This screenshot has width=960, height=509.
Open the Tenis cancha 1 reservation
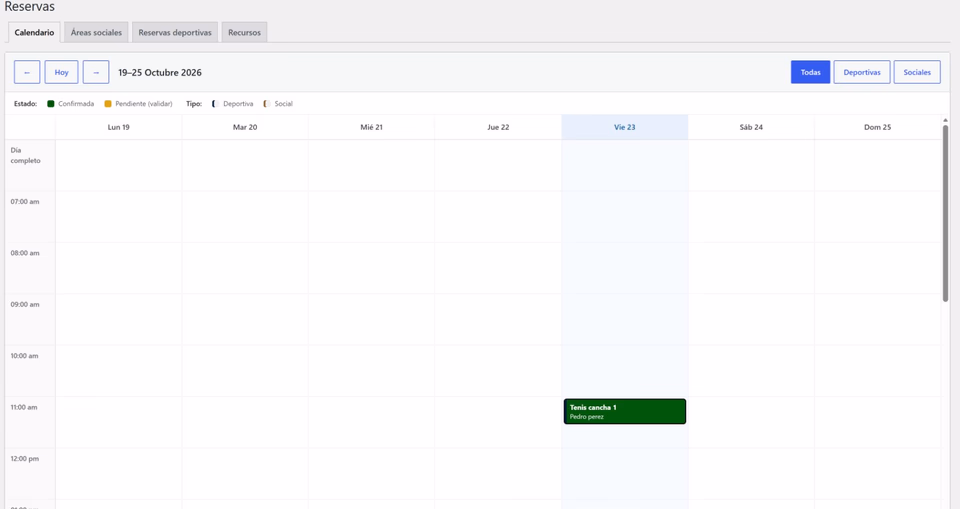click(x=624, y=412)
